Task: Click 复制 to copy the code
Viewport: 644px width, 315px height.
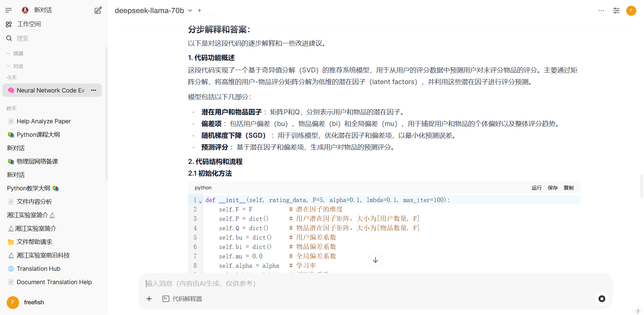Action: pos(569,188)
